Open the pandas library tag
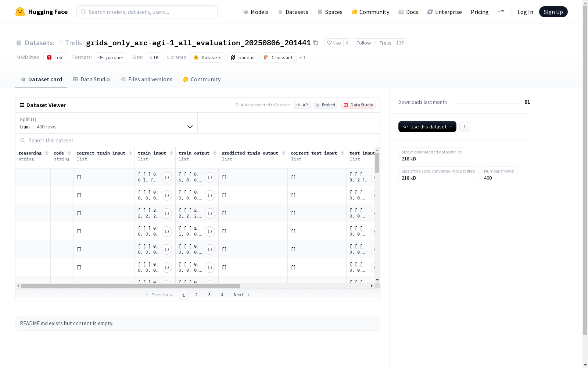The height and width of the screenshot is (368, 588). pos(243,57)
